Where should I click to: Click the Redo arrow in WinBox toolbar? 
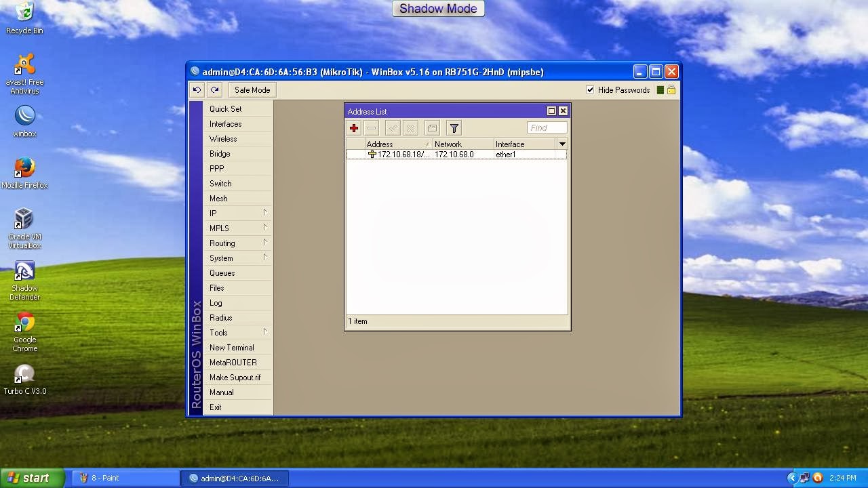(x=214, y=89)
